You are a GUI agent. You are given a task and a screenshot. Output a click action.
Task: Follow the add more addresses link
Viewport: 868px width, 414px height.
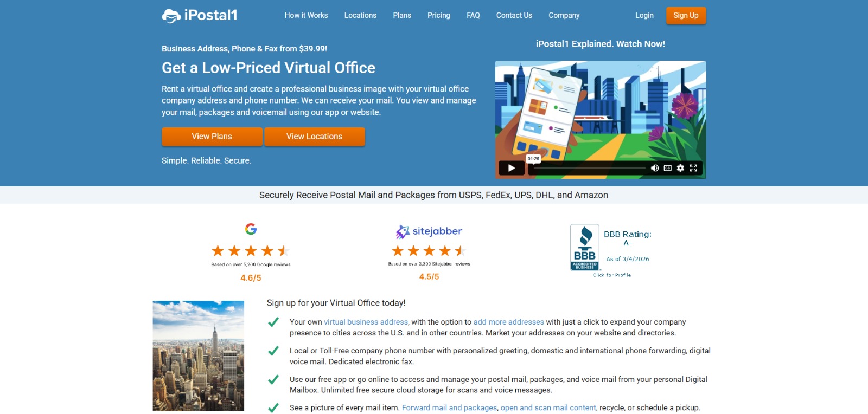(x=509, y=322)
